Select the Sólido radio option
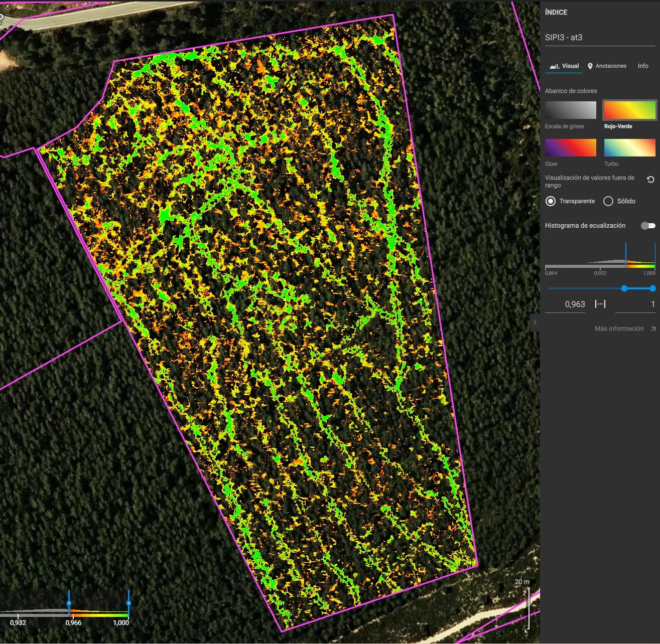 [608, 201]
